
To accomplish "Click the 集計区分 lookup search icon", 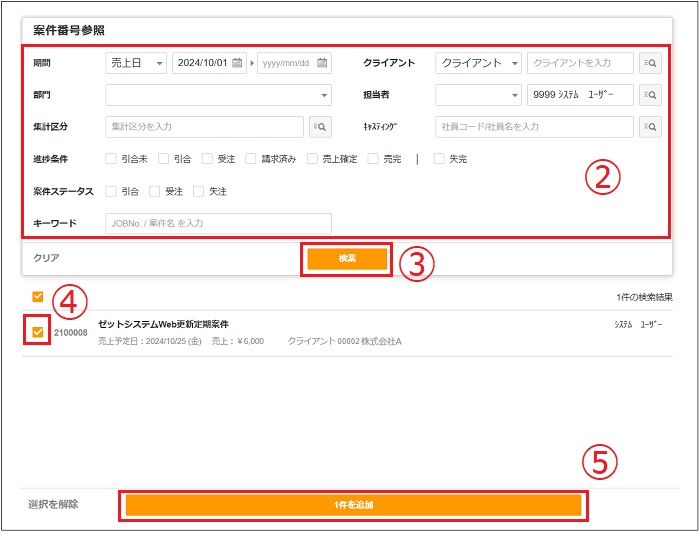I will click(x=320, y=127).
